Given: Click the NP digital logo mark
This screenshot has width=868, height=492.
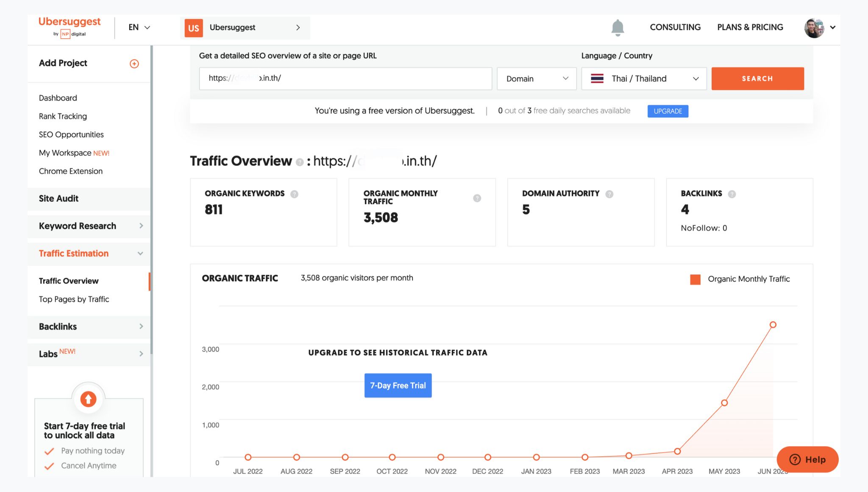Looking at the screenshot, I should pos(65,34).
